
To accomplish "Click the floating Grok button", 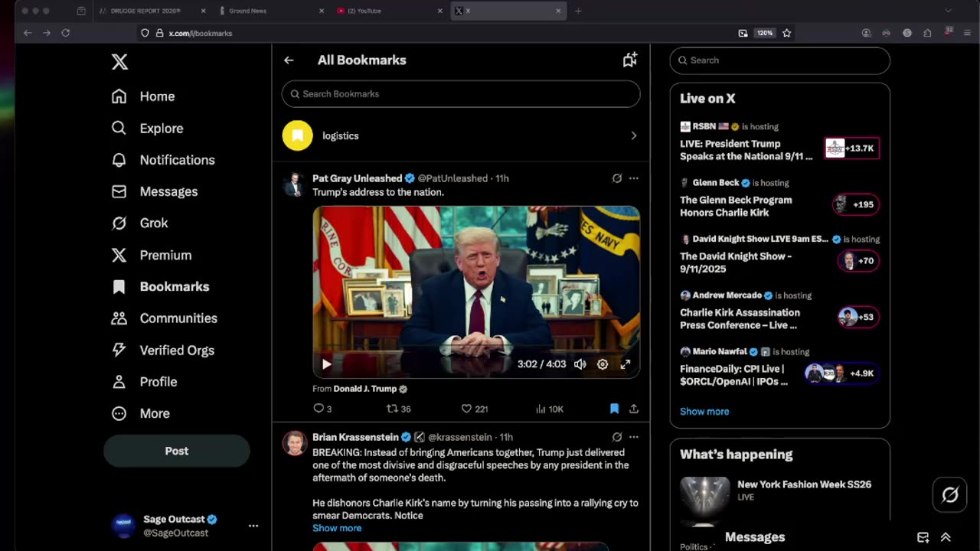I will click(x=950, y=495).
